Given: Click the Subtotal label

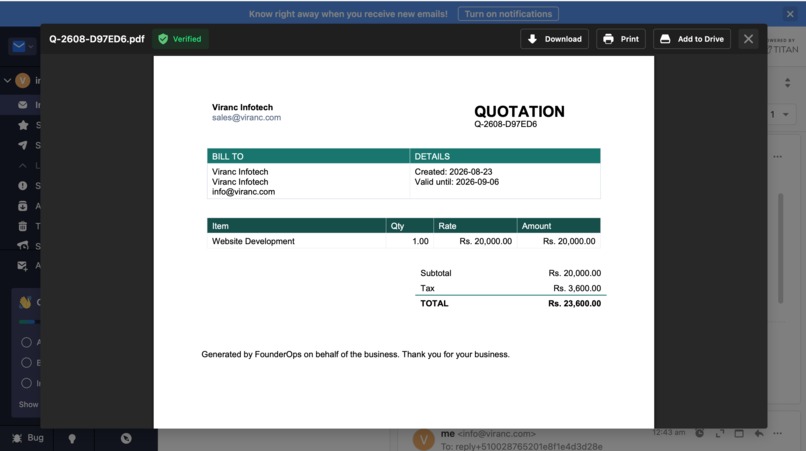Looking at the screenshot, I should coord(435,273).
